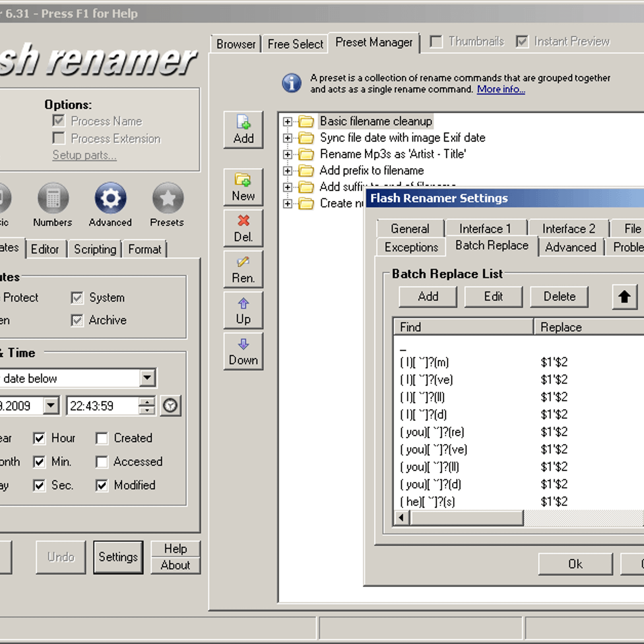Image resolution: width=644 pixels, height=644 pixels.
Task: Toggle Instant Preview checkbox
Action: [522, 41]
